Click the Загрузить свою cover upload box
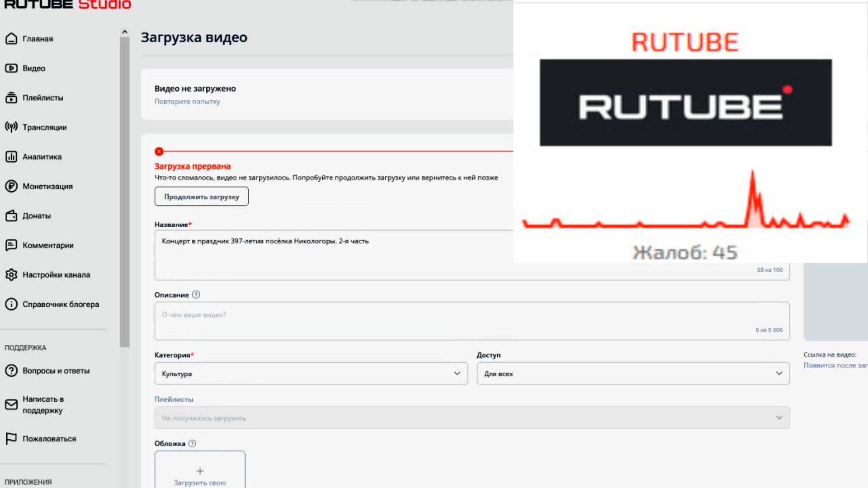This screenshot has height=488, width=868. pos(200,471)
